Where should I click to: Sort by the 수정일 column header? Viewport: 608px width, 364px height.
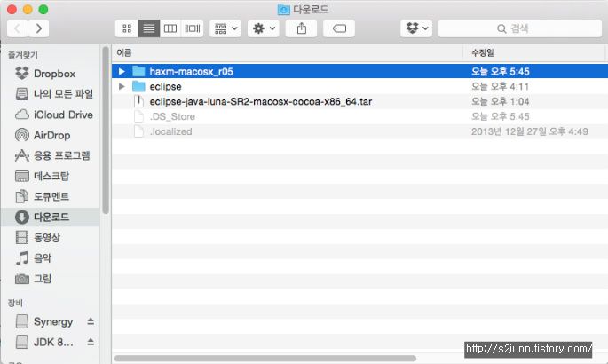535,52
